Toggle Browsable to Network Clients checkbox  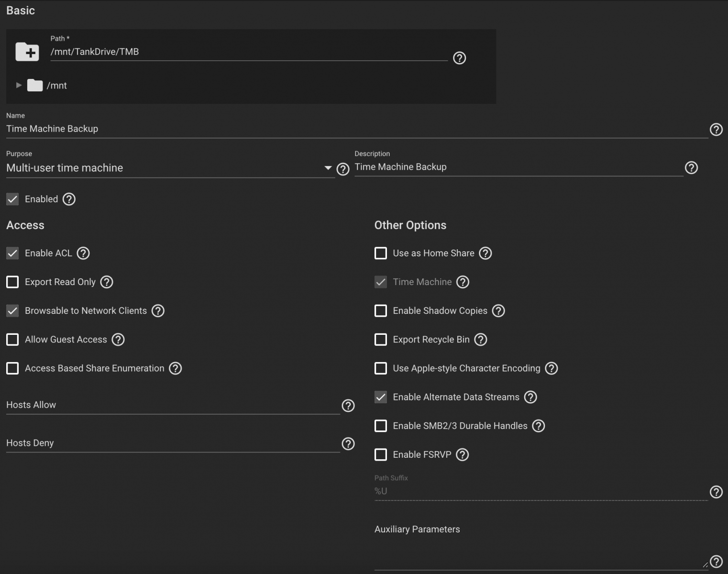[x=12, y=310]
